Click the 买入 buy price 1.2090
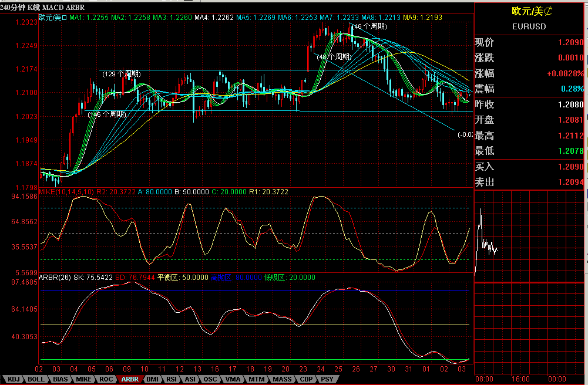Viewport: 588px width, 385px height. pos(572,167)
